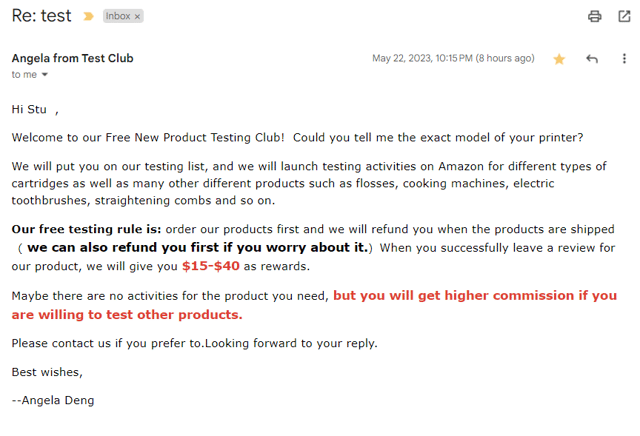This screenshot has height=436, width=640.
Task: Open the three-dot More options menu
Action: point(624,59)
